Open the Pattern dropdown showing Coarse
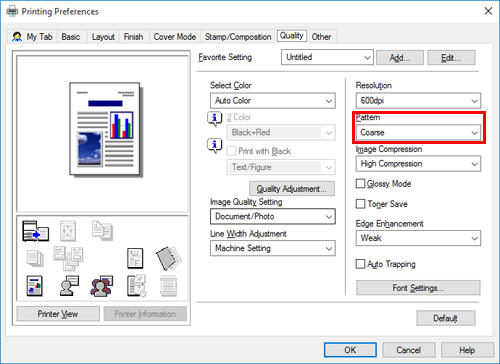The height and width of the screenshot is (364, 500). tap(418, 132)
